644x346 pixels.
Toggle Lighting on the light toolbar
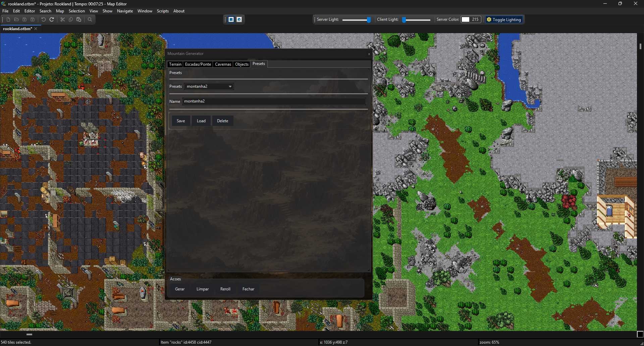tap(504, 19)
